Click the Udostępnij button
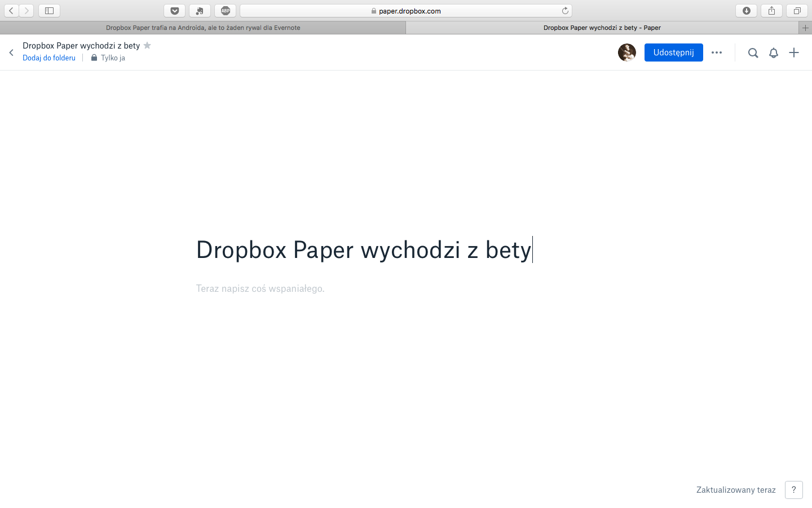812x508 pixels. [674, 52]
